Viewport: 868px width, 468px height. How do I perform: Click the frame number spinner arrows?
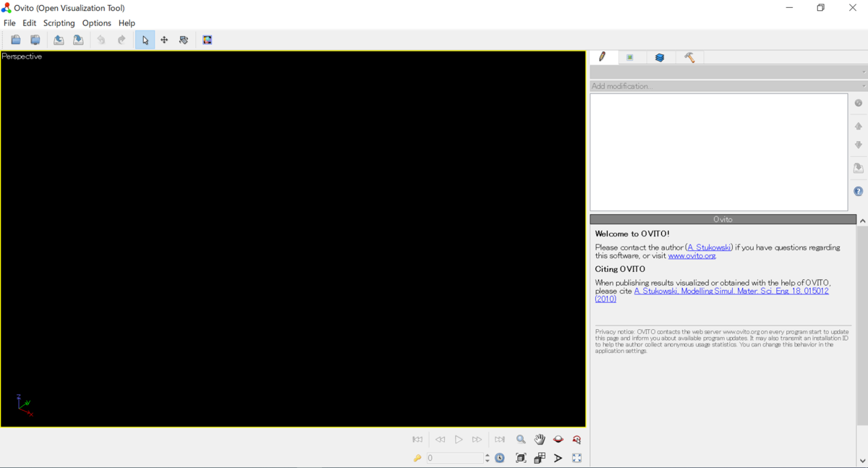(488, 458)
